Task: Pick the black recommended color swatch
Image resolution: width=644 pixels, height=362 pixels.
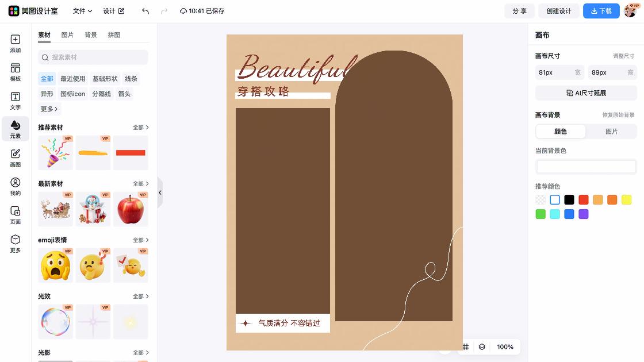Action: [x=569, y=200]
